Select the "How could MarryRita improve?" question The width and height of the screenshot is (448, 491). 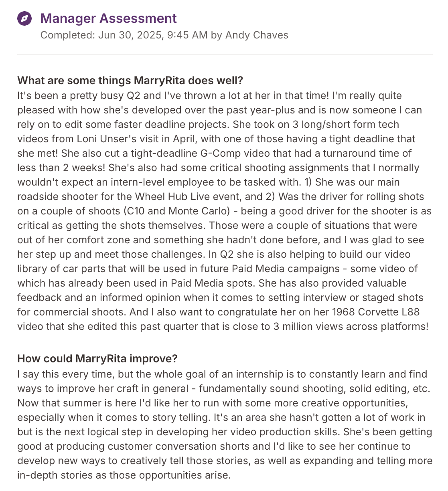[x=97, y=359]
